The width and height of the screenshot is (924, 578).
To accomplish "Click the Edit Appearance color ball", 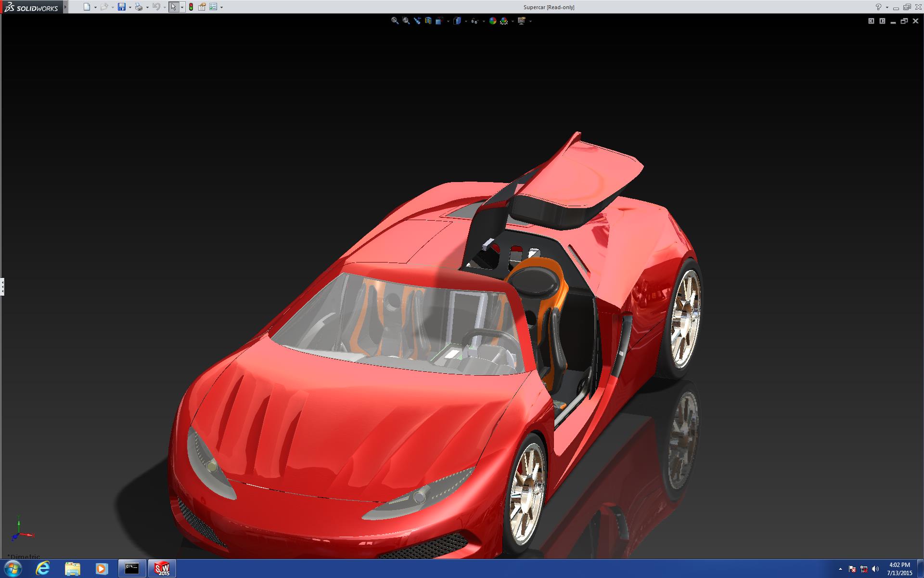I will [492, 21].
